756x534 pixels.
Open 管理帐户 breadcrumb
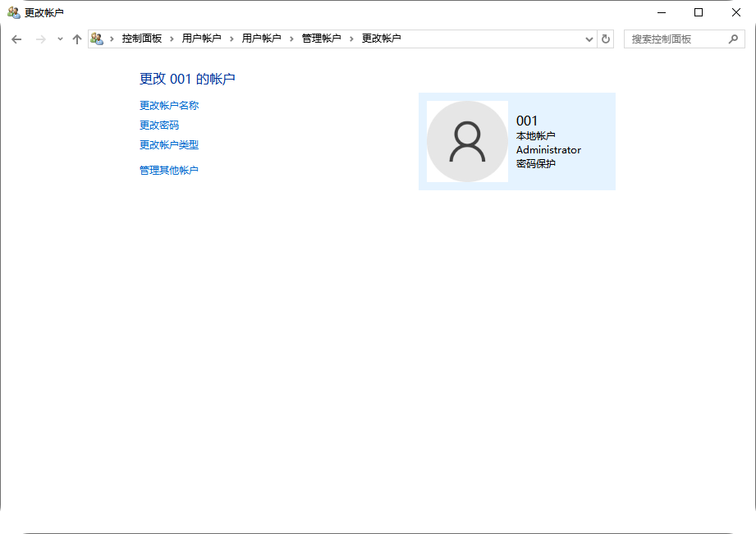321,39
